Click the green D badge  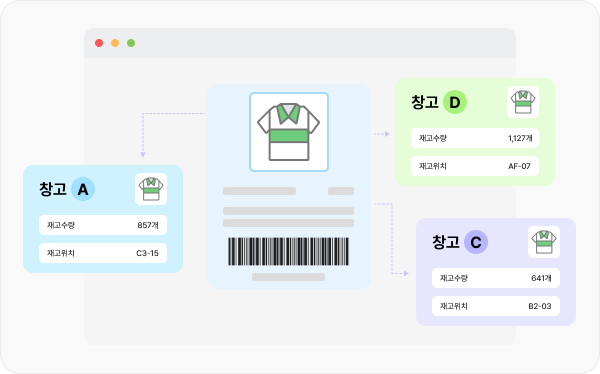pos(455,102)
